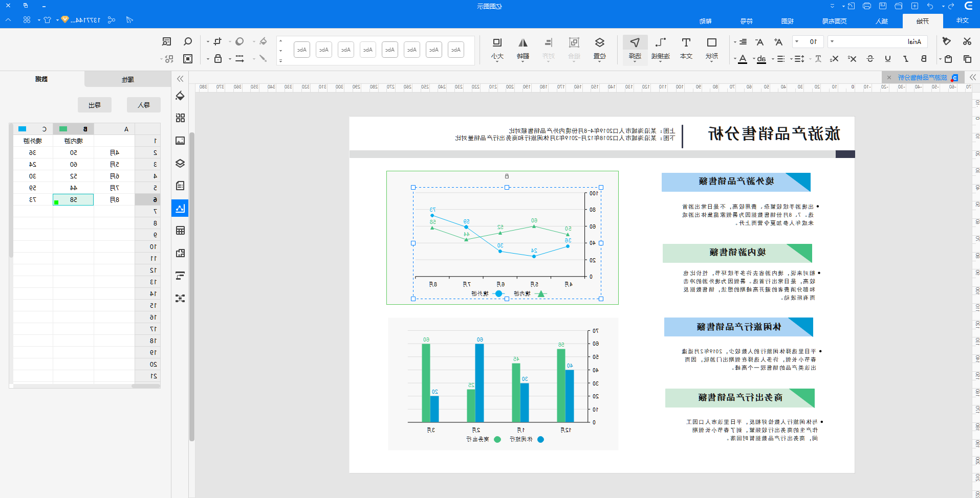Open the Flip (翻转) tool
980x498 pixels.
pos(522,48)
